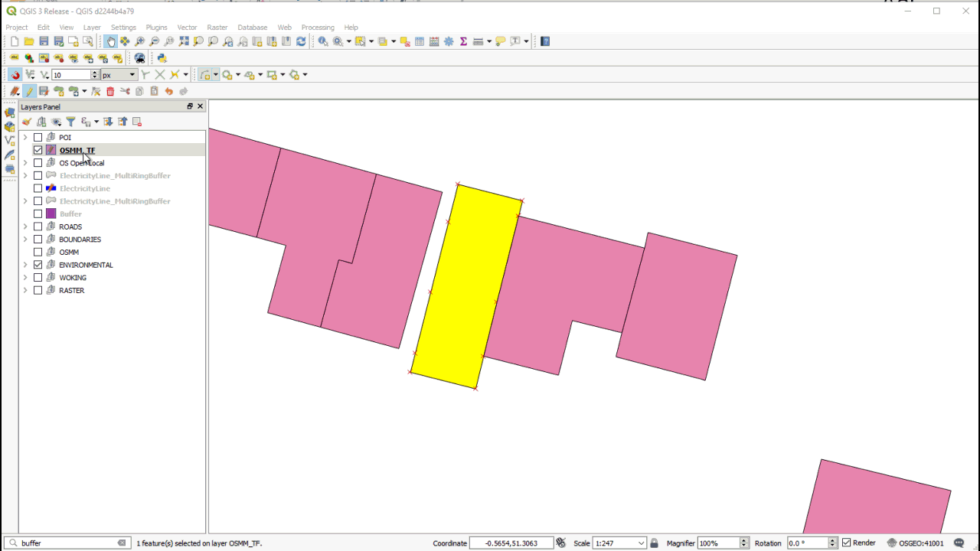Open the attribute table icon
This screenshot has width=980, height=551.
click(420, 41)
